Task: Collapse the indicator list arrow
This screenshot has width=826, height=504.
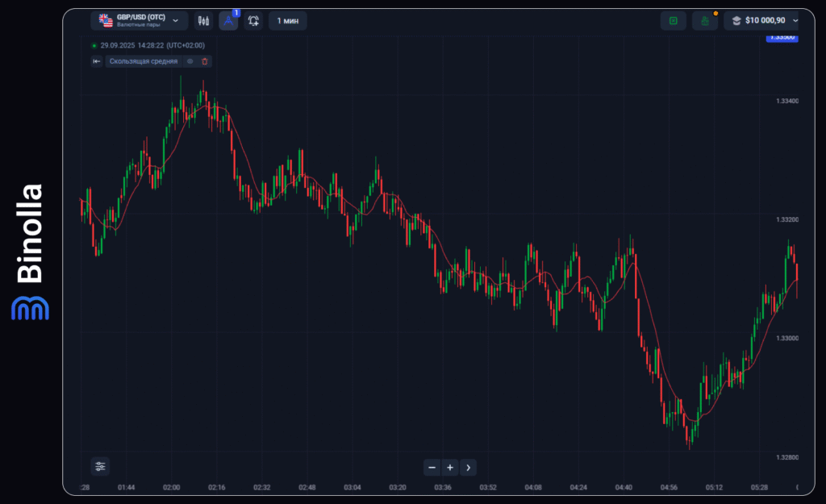Action: (97, 61)
